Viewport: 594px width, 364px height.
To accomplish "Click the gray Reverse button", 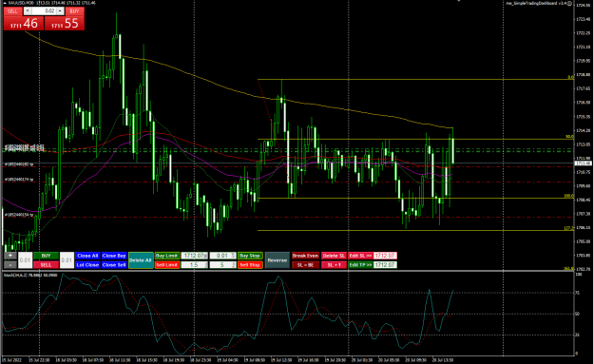I will (x=278, y=260).
